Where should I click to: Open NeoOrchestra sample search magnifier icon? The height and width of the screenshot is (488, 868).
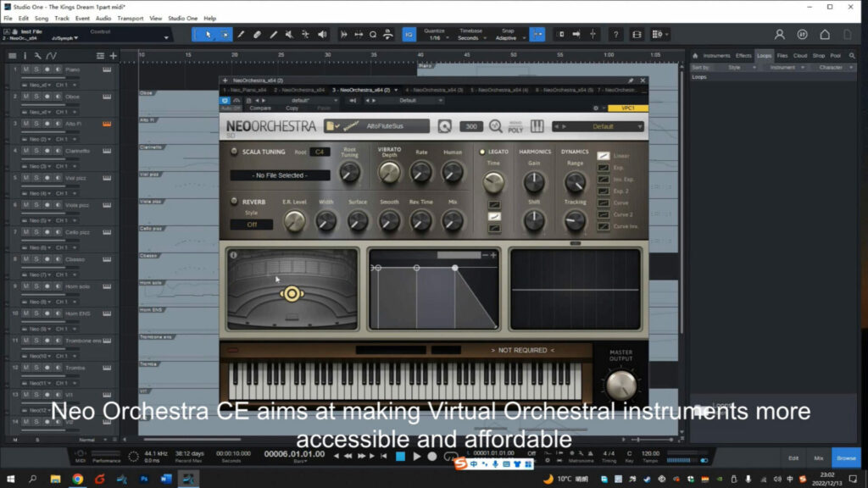pos(495,127)
